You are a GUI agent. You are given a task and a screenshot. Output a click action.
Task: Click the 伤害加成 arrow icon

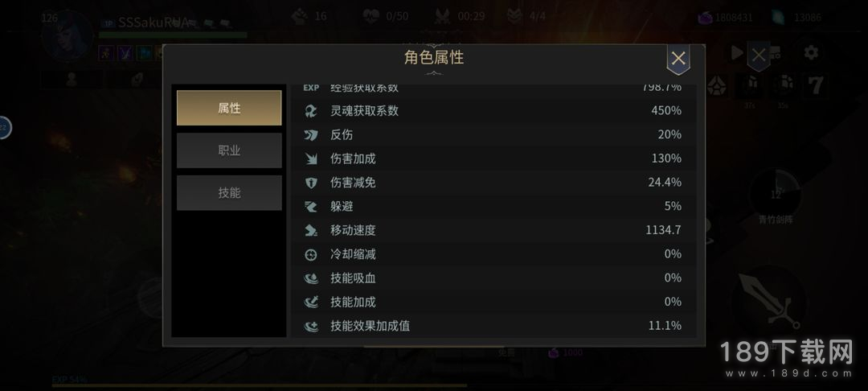click(x=311, y=158)
